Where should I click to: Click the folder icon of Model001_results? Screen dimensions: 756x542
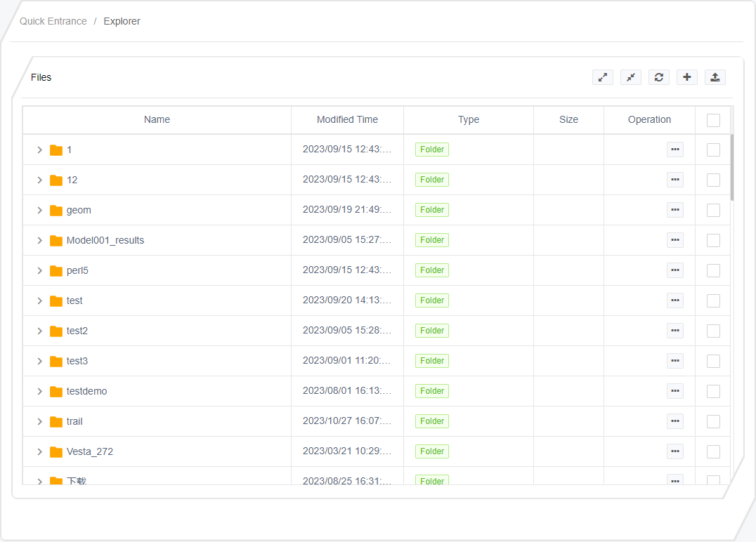coord(56,240)
